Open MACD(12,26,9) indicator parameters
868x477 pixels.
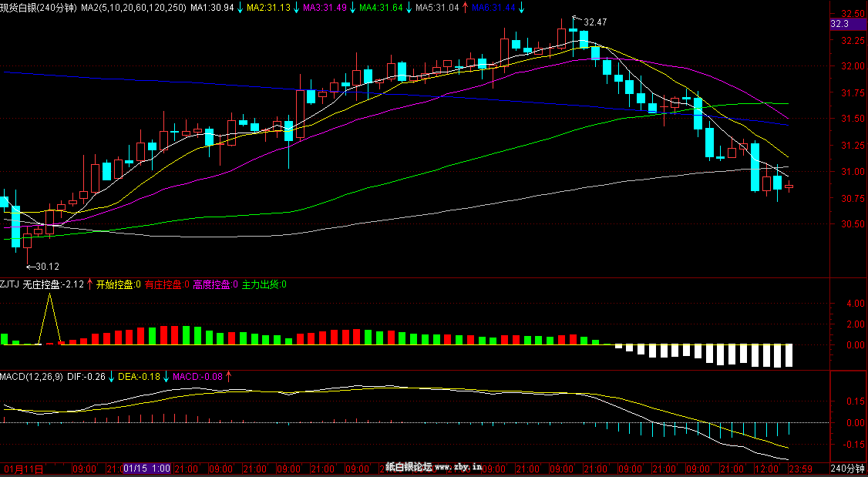click(32, 377)
